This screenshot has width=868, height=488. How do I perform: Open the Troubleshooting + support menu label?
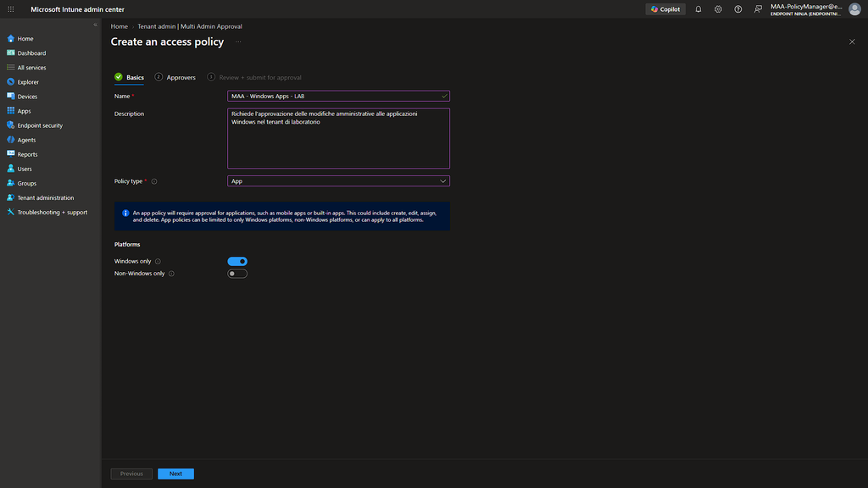point(52,213)
